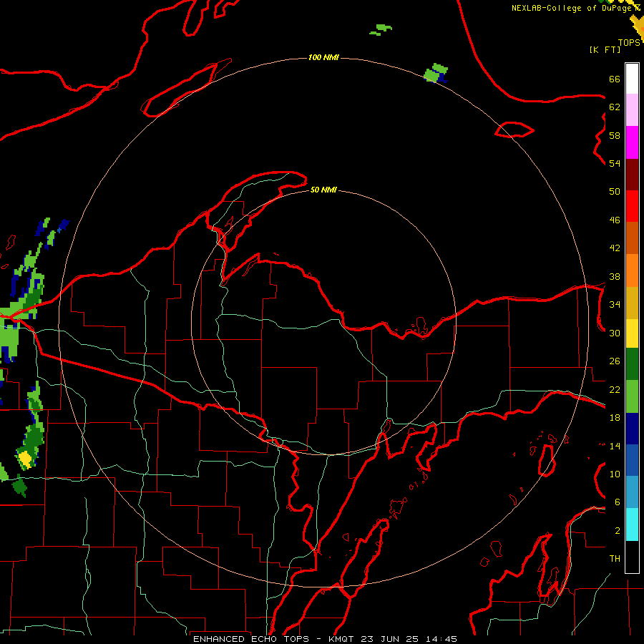The height and width of the screenshot is (644, 644).
Task: Click the 38 value on the legend scale
Action: 615,277
